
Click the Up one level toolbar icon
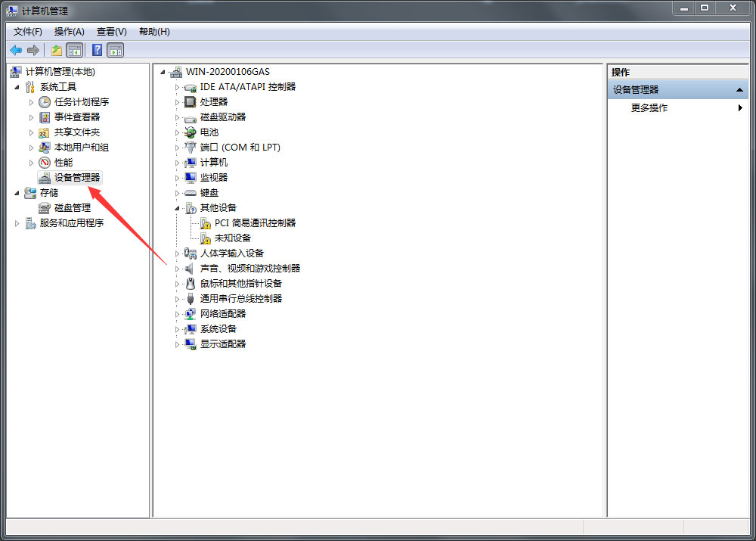[x=57, y=50]
